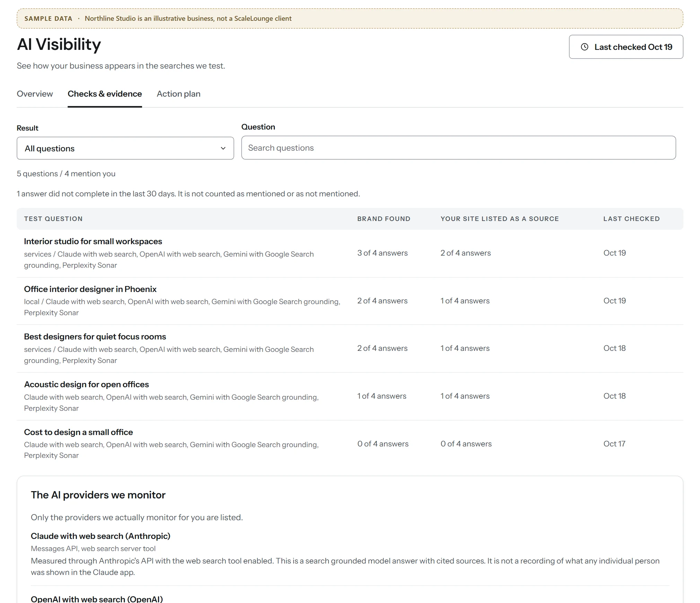The width and height of the screenshot is (700, 603).
Task: Click the chevron arrow in Result dropdown
Action: click(223, 148)
